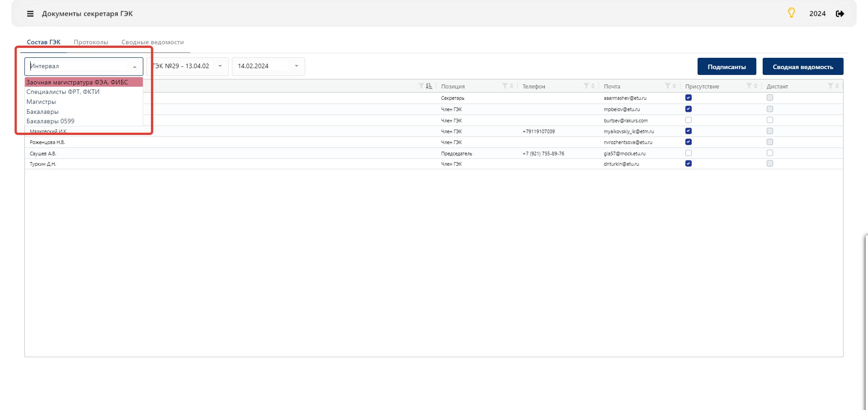Uncheck Присутствие for nvrozhentsova@etu.ru
The height and width of the screenshot is (410, 868).
689,142
